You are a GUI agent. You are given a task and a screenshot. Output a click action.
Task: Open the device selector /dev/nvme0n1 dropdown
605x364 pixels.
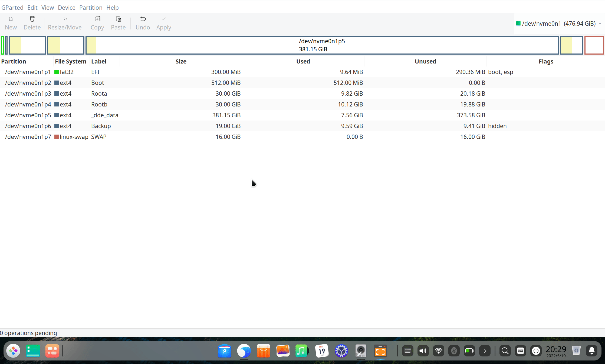coord(559,24)
